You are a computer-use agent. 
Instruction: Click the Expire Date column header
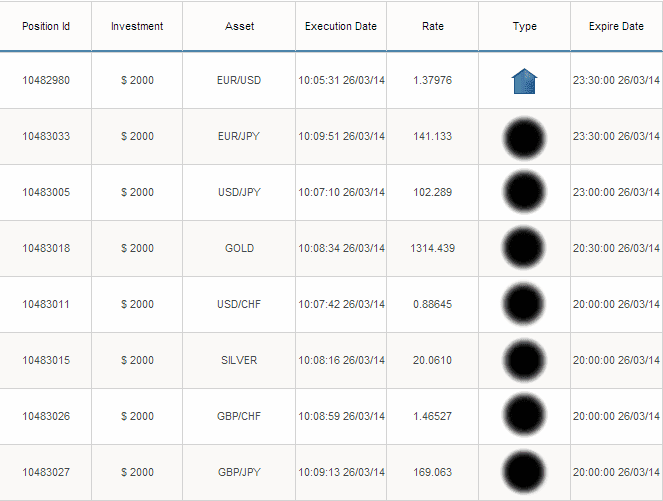point(616,26)
